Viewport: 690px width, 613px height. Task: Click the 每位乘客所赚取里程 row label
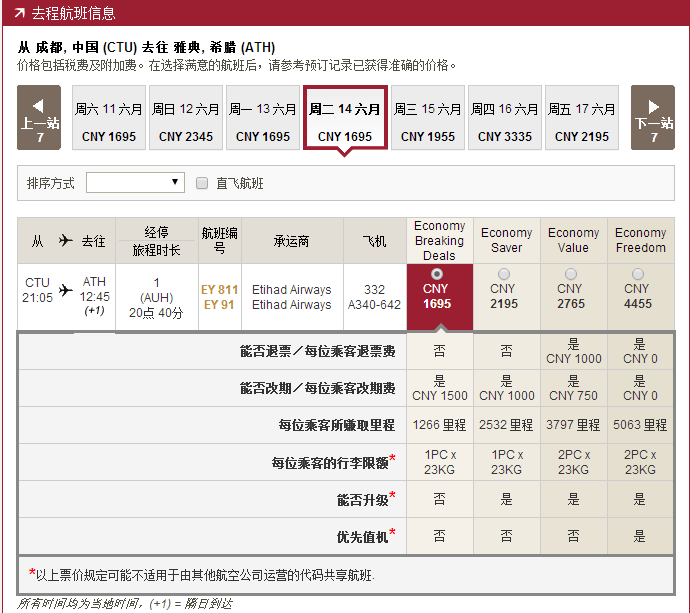tap(337, 425)
